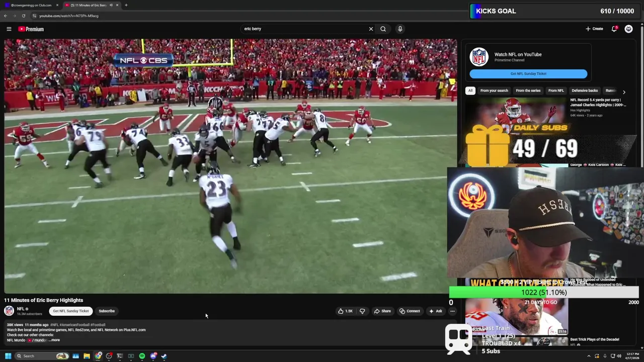Select the From your search chip
The width and height of the screenshot is (644, 362).
click(494, 90)
